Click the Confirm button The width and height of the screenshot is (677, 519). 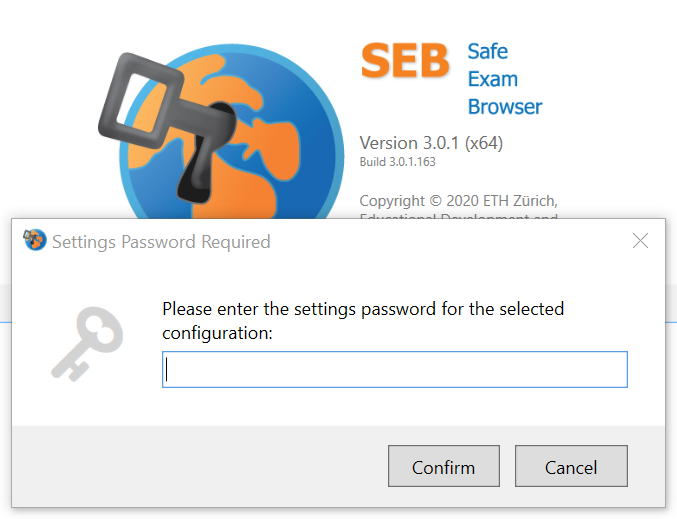(x=443, y=466)
